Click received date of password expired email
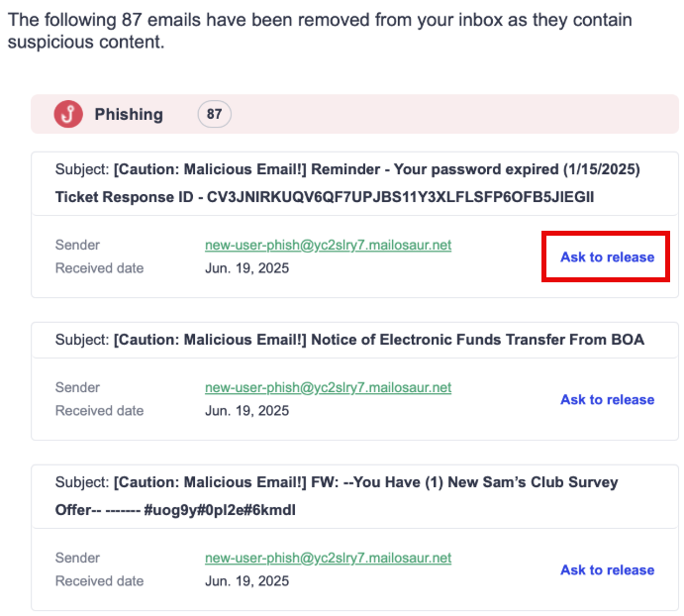 [x=246, y=268]
